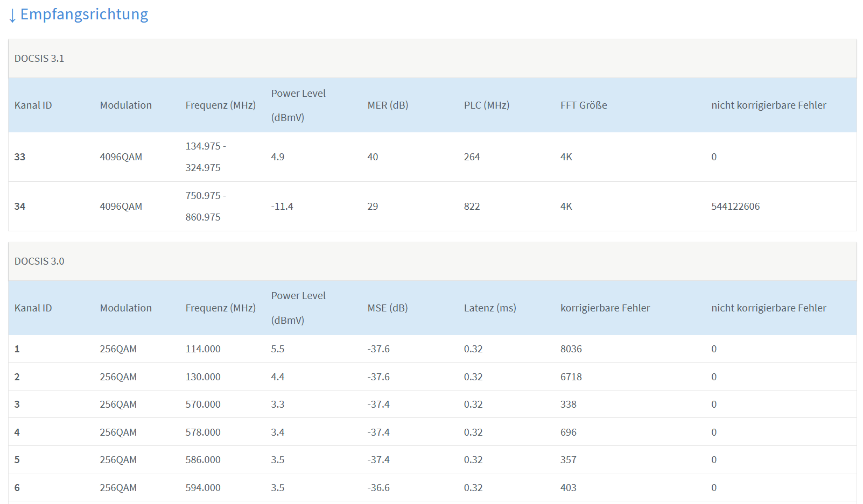
Task: Click the Empfangsrichtung section heading
Action: (84, 15)
